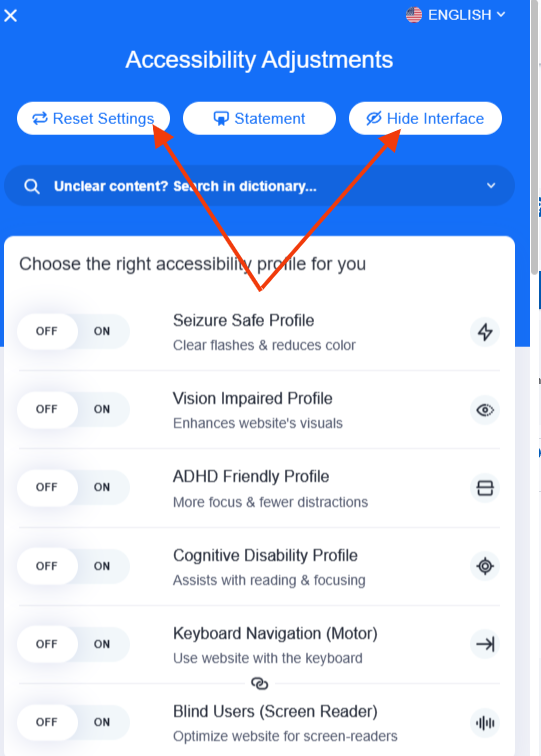Click the Vision Impaired eye icon
Viewport: 541px width, 756px height.
coord(485,410)
